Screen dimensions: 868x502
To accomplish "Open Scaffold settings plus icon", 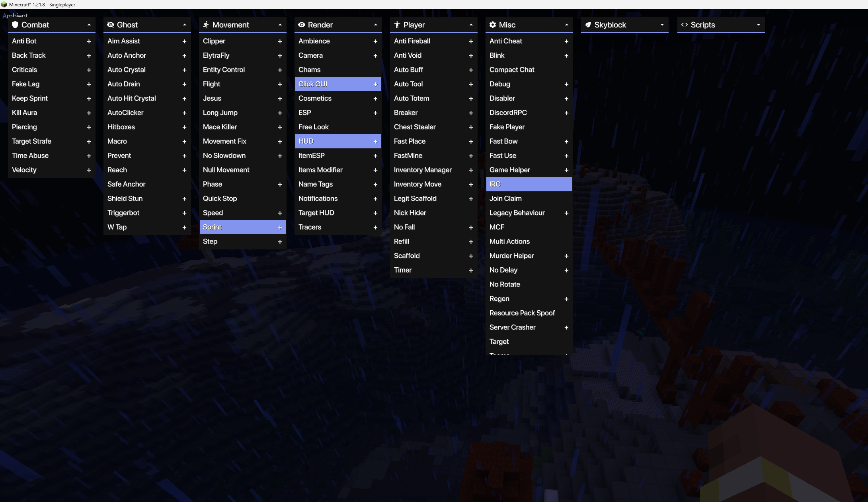I will (x=471, y=256).
